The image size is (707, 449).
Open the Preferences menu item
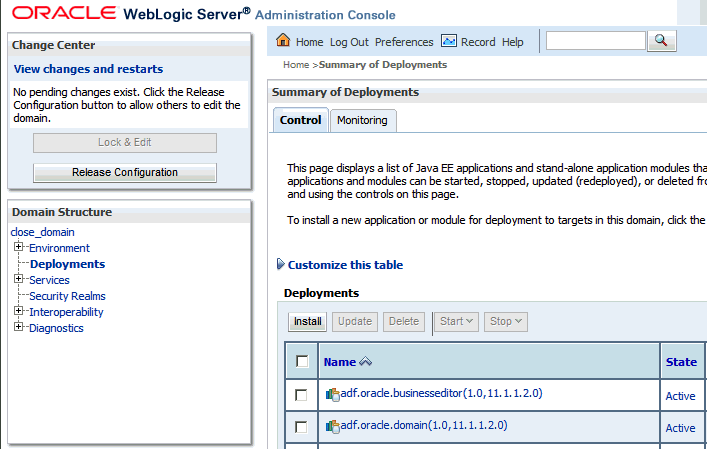point(404,42)
